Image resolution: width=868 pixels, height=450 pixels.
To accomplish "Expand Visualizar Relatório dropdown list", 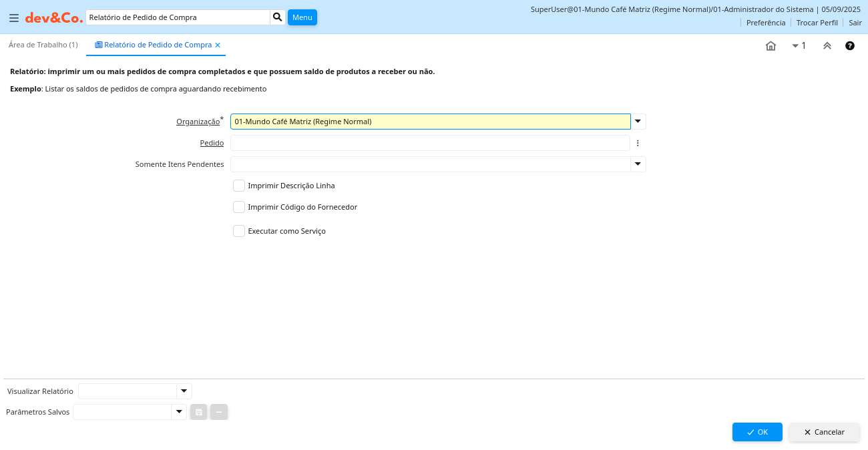I will pyautogui.click(x=184, y=391).
